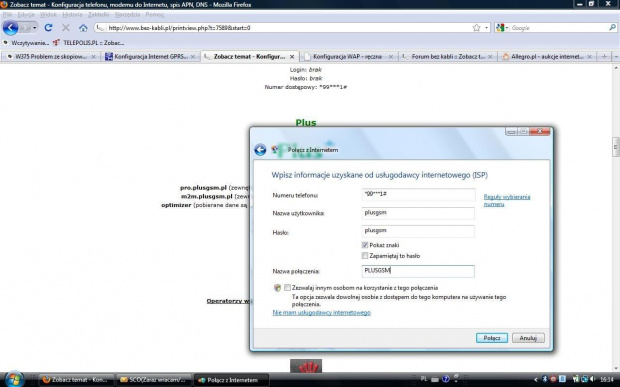
Task: Open the Pomoc menu
Action: (155, 15)
